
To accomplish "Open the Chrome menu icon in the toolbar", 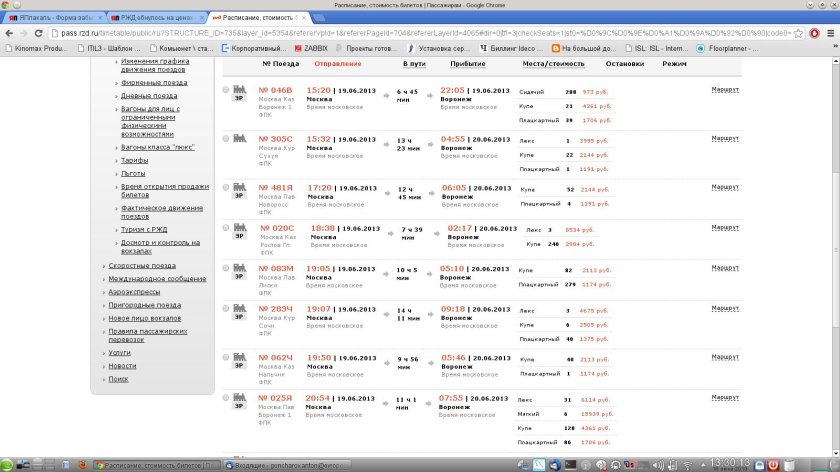I will coord(830,32).
